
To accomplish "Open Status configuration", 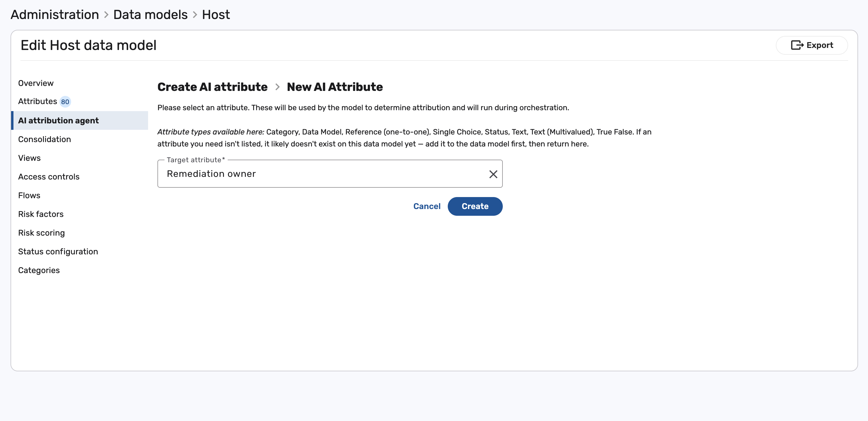I will pyautogui.click(x=58, y=251).
